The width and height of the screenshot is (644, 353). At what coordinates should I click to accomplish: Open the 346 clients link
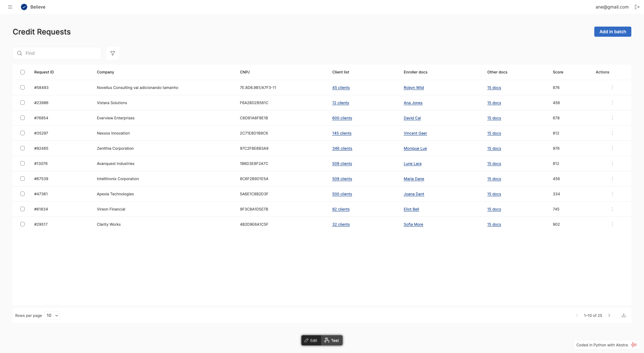click(342, 148)
